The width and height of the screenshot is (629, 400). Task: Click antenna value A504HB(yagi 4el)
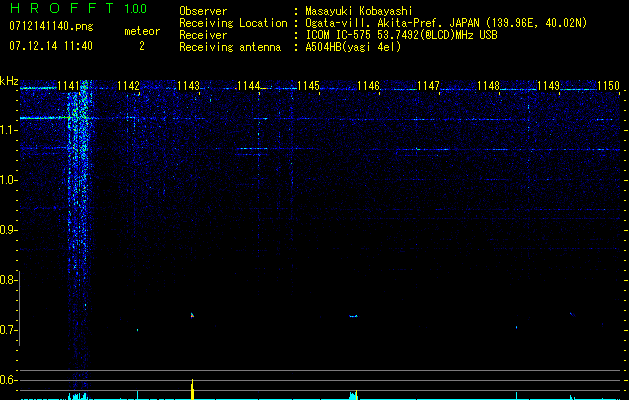353,47
